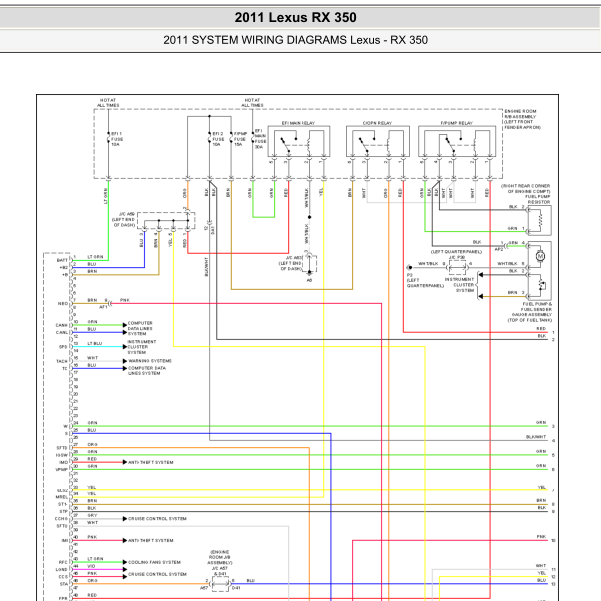Click the 'P3 (LEFT QUARTERPANEL)' ground label
601x601 pixels.
pyautogui.click(x=425, y=281)
